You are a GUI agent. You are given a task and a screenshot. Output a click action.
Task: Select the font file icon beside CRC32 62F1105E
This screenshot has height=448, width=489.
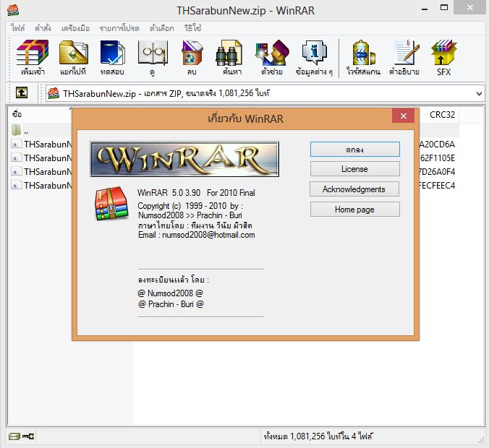click(x=16, y=158)
